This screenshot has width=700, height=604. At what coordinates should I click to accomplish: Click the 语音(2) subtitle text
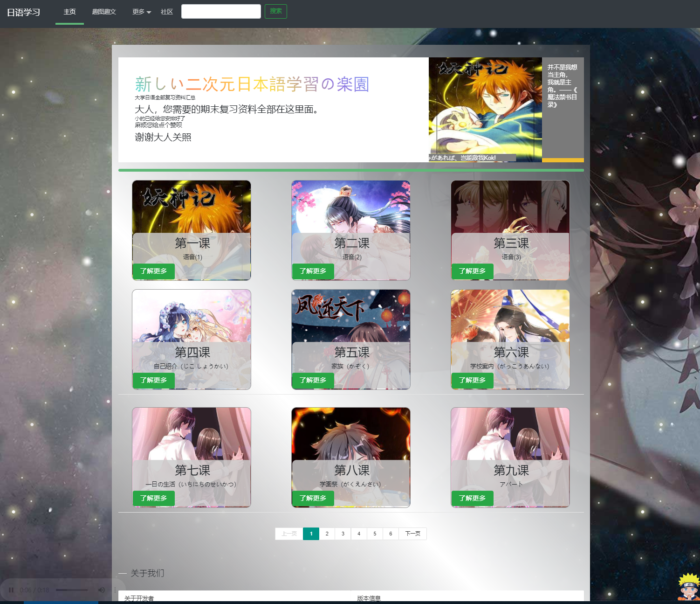pyautogui.click(x=352, y=257)
